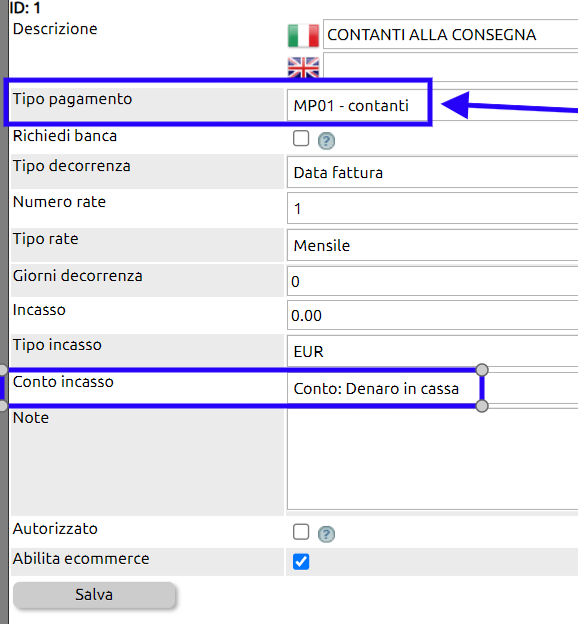Viewport: 578px width, 624px height.
Task: Open the Tipo incasso dropdown
Action: (433, 351)
